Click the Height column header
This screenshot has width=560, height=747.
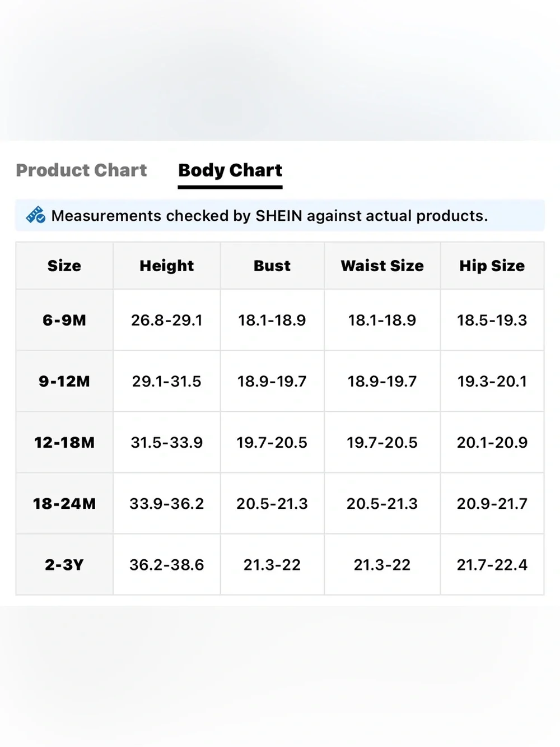(x=167, y=266)
